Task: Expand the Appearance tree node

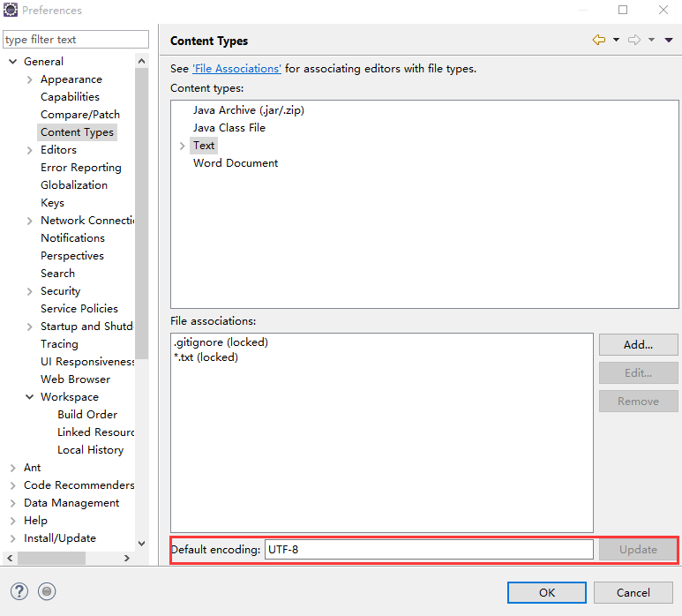Action: coord(30,79)
